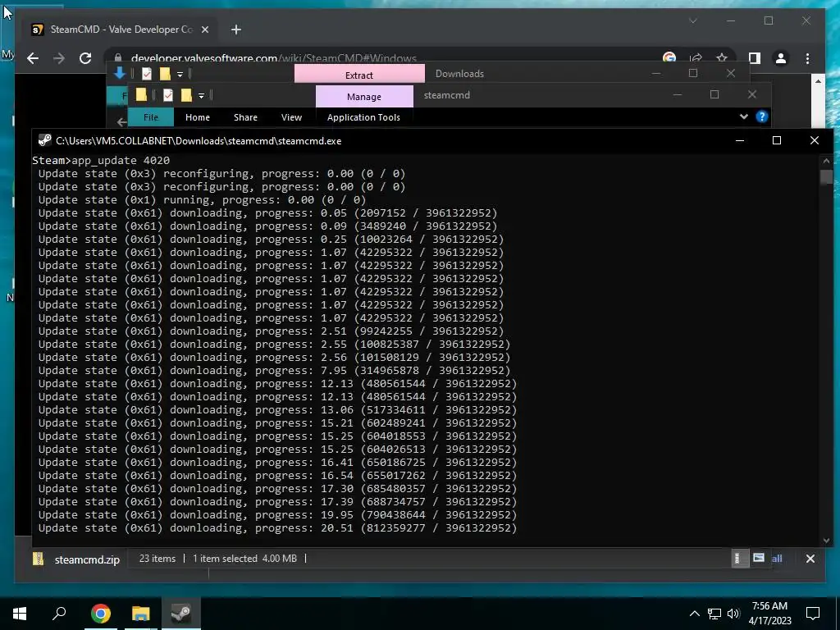Viewport: 840px width, 630px height.
Task: Click the 'app_update 4020' command line
Action: 101,160
